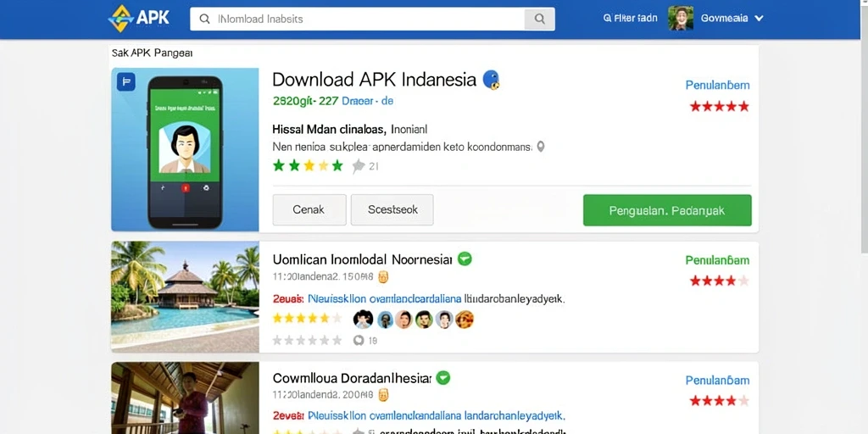The height and width of the screenshot is (434, 868).
Task: Open the Govmeaia account name
Action: coord(724,19)
